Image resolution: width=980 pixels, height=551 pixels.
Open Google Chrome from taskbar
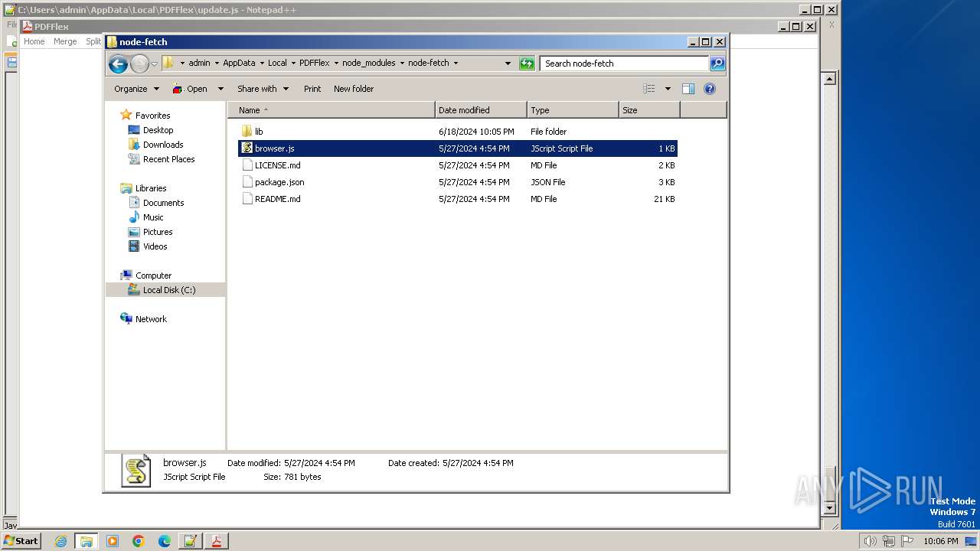(x=139, y=541)
